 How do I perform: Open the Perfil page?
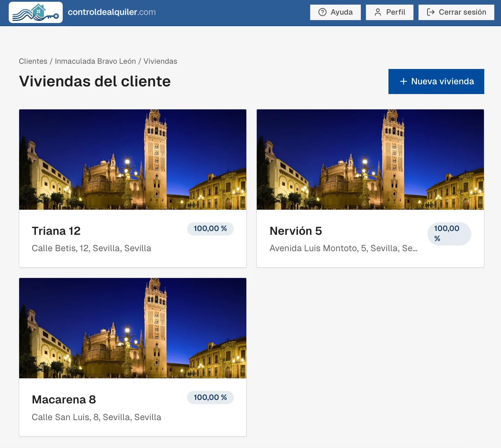390,12
